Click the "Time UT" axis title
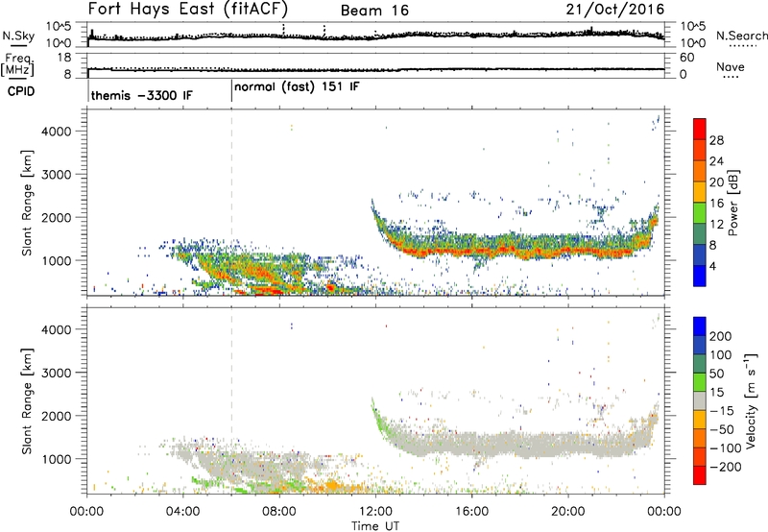The image size is (768, 532). click(x=375, y=526)
